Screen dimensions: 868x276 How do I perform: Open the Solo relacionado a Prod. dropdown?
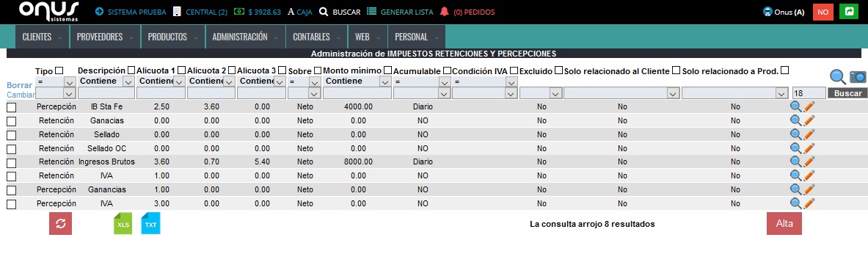coord(735,93)
